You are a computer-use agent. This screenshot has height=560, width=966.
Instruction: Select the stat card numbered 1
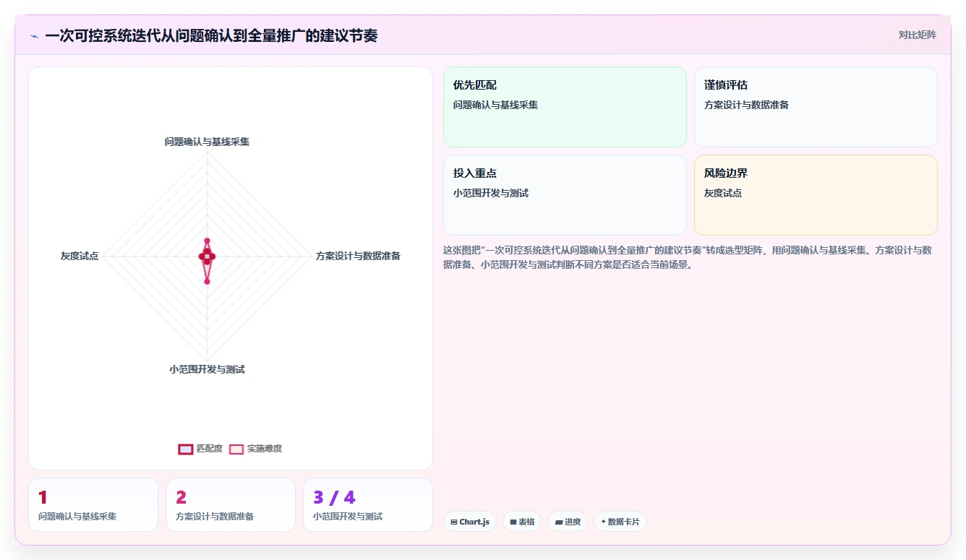tap(93, 504)
